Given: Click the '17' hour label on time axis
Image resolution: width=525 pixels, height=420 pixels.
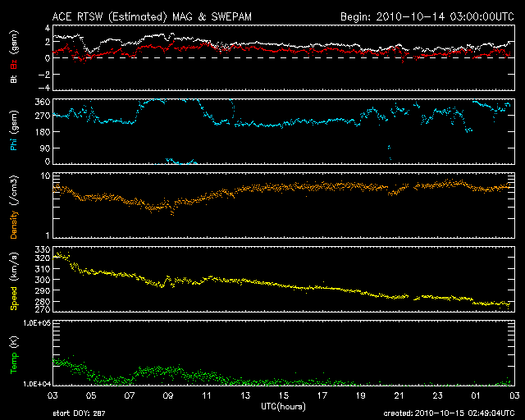Looking at the screenshot, I should (x=322, y=395).
